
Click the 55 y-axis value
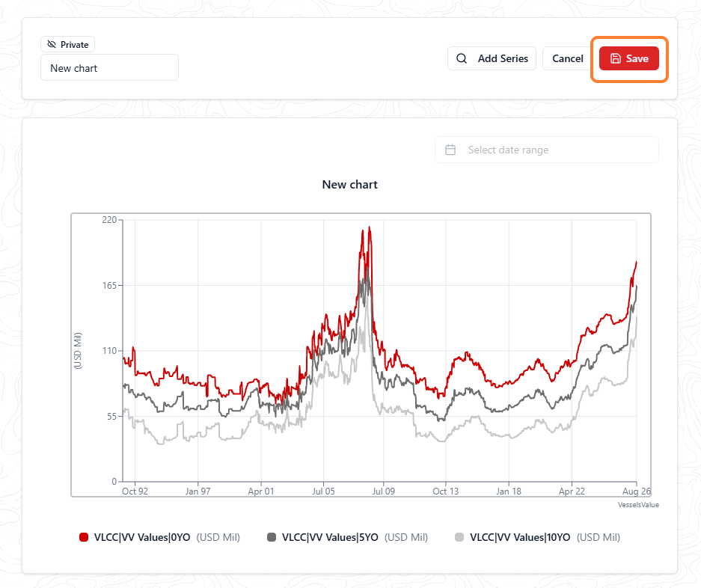111,416
